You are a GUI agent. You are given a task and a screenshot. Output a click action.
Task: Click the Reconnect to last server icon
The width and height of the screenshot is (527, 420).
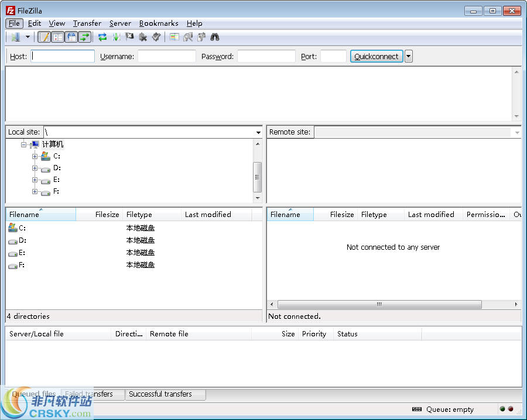(x=156, y=37)
